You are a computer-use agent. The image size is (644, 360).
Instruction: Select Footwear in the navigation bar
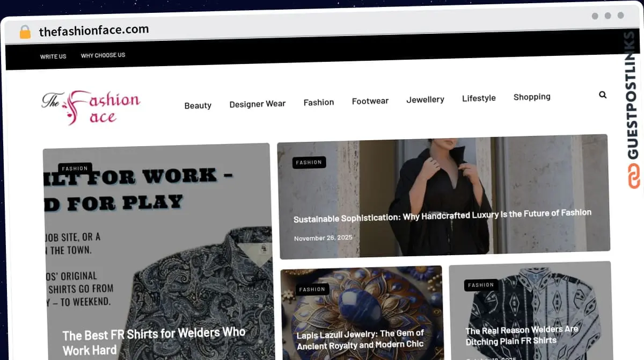pos(370,100)
